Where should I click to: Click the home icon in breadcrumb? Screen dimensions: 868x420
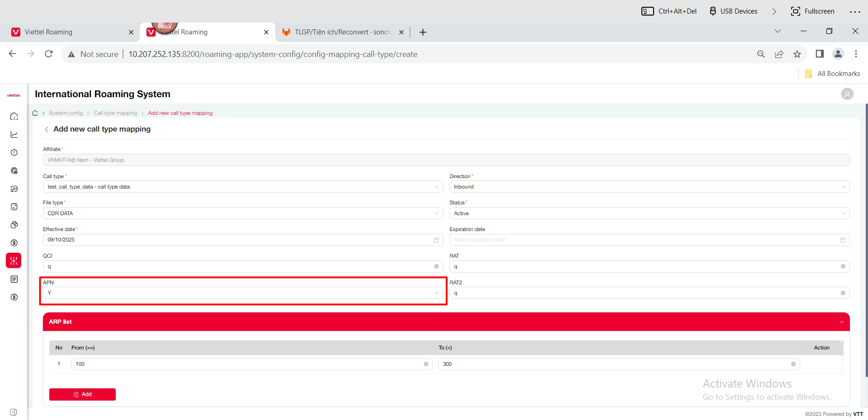pos(35,113)
